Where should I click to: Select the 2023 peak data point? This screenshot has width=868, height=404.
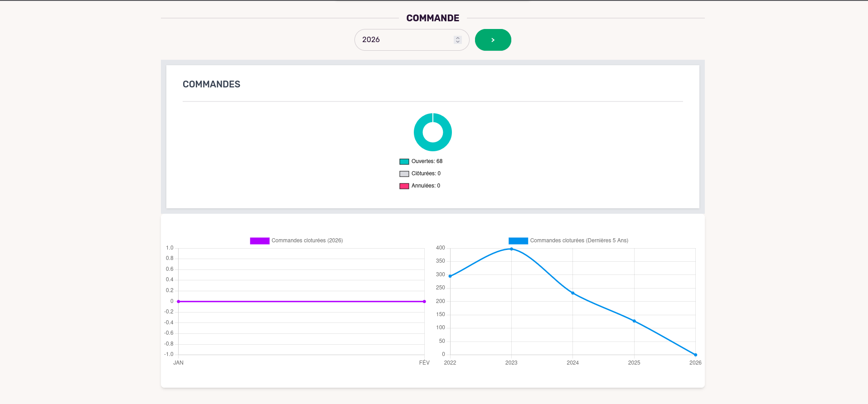pyautogui.click(x=511, y=249)
